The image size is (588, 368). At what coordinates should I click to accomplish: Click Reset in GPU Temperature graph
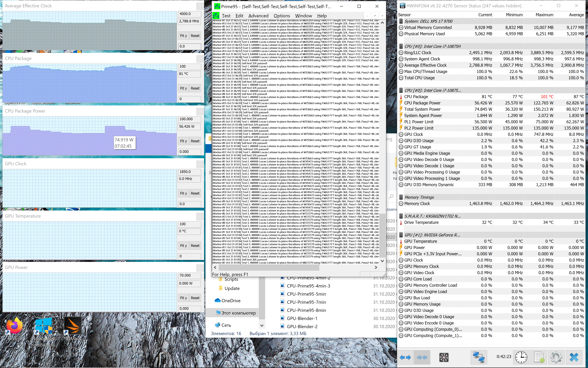[x=195, y=246]
